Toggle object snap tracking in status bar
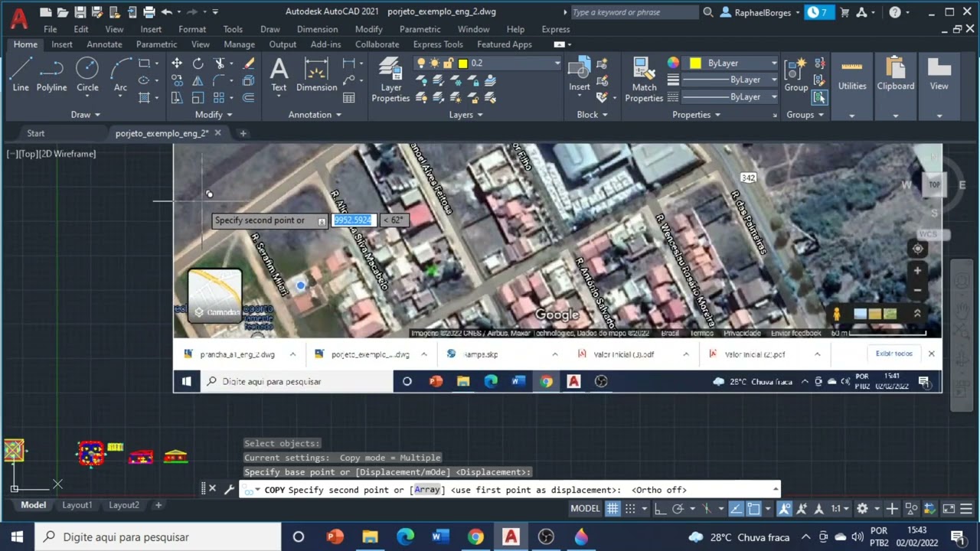The height and width of the screenshot is (551, 980). click(736, 508)
